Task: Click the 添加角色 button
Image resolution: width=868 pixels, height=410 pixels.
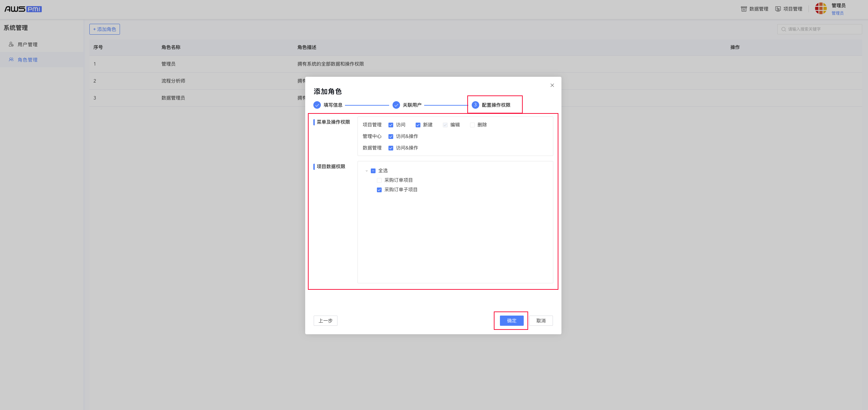Action: (x=105, y=29)
